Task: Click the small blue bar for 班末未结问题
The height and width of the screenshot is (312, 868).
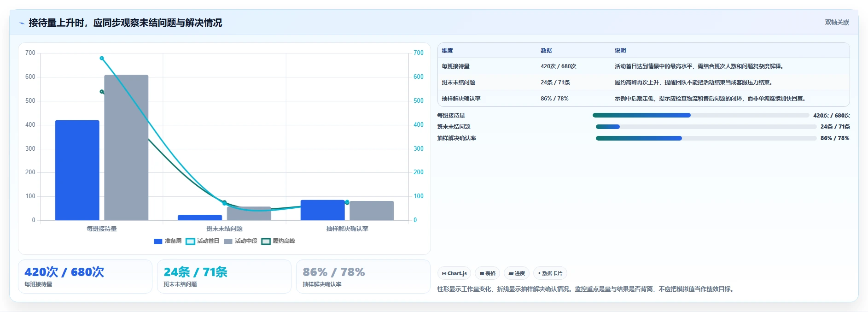Action: tap(200, 218)
